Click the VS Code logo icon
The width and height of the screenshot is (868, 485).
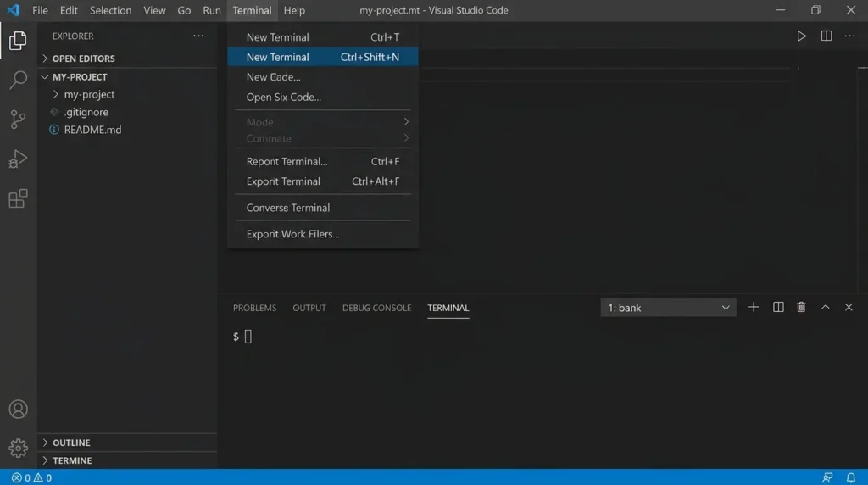click(x=14, y=10)
